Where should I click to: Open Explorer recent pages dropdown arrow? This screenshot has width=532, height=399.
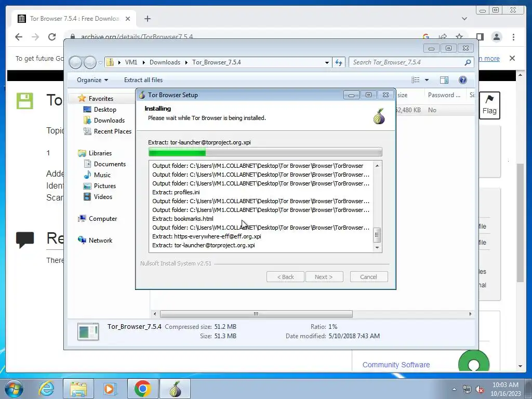point(100,63)
